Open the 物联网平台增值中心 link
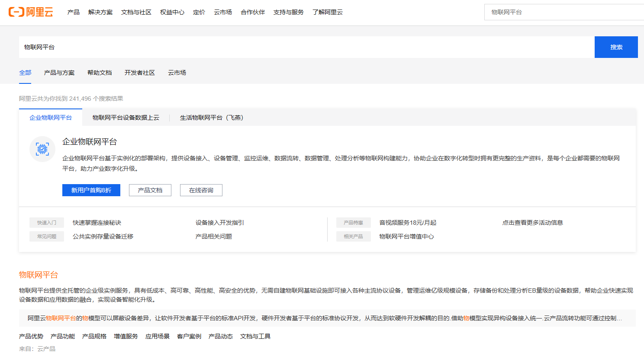This screenshot has height=357, width=644. (x=407, y=236)
